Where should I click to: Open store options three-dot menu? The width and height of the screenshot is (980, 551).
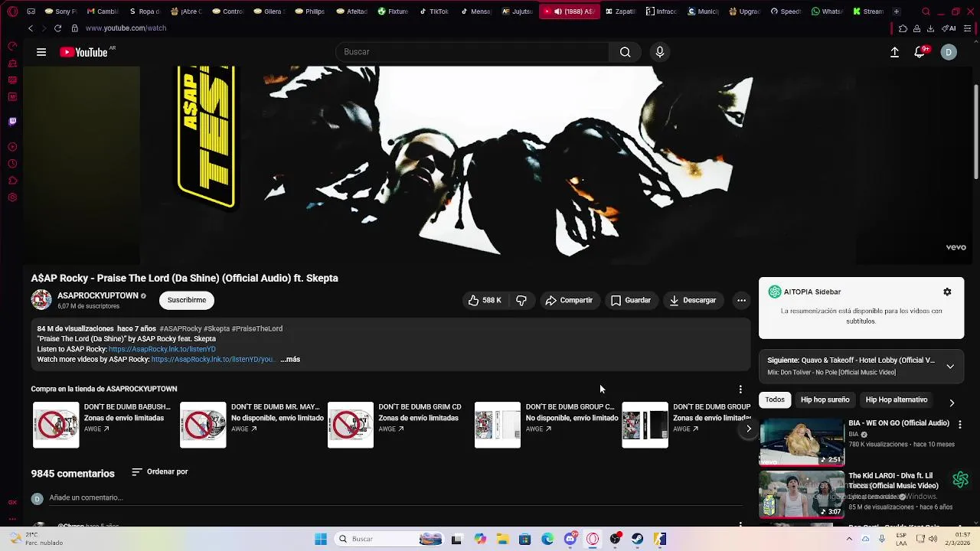[740, 390]
